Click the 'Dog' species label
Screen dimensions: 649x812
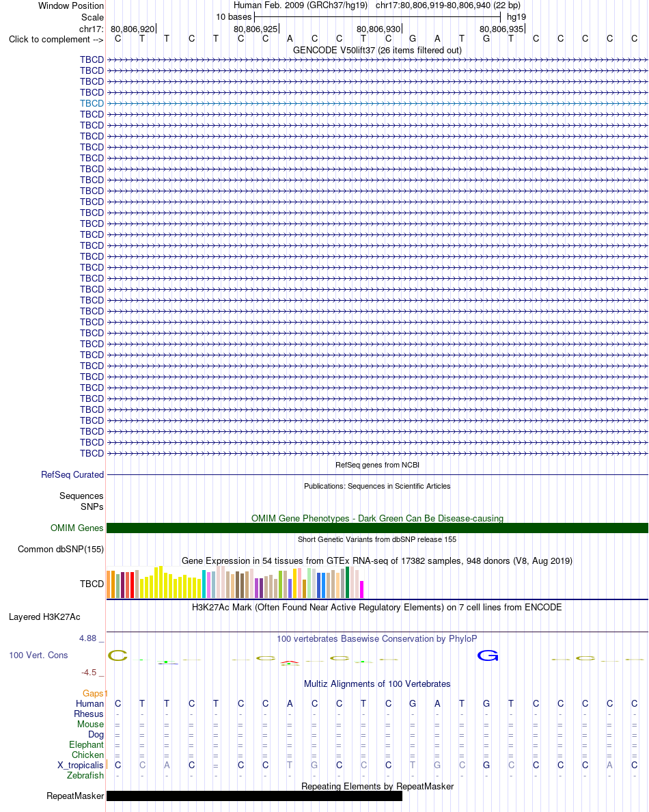coord(96,734)
